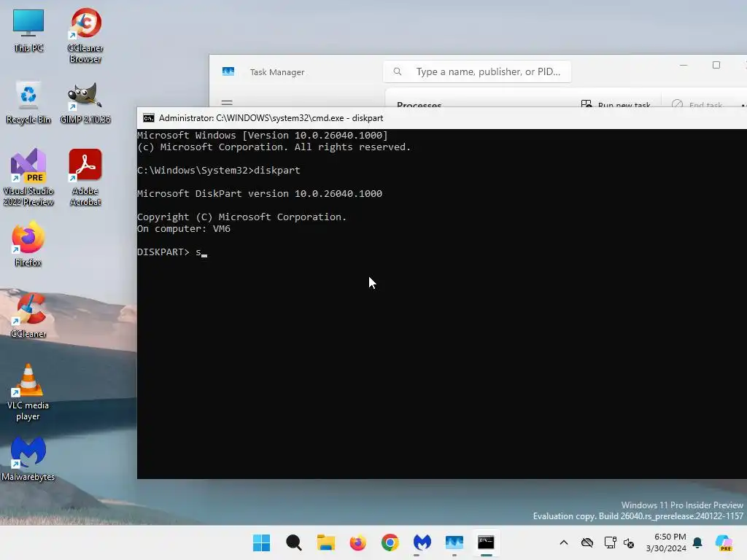
Task: Open Firefox from the taskbar
Action: (357, 542)
